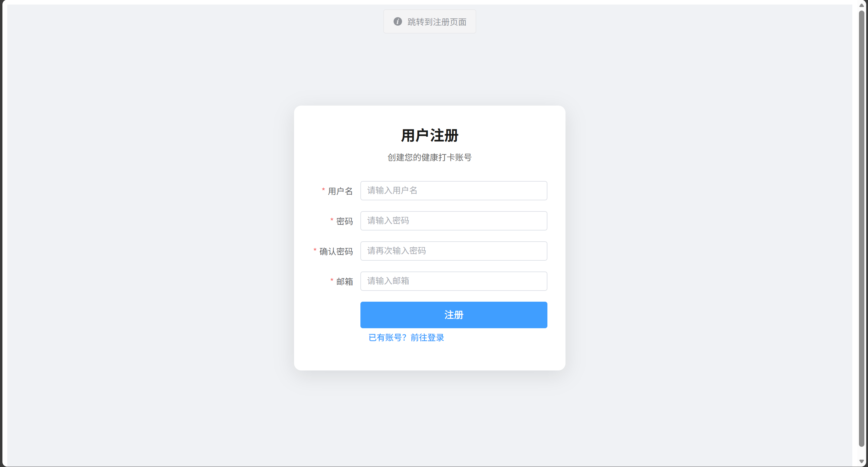
Task: Click the vertical scrollbar thumb
Action: coord(861,228)
